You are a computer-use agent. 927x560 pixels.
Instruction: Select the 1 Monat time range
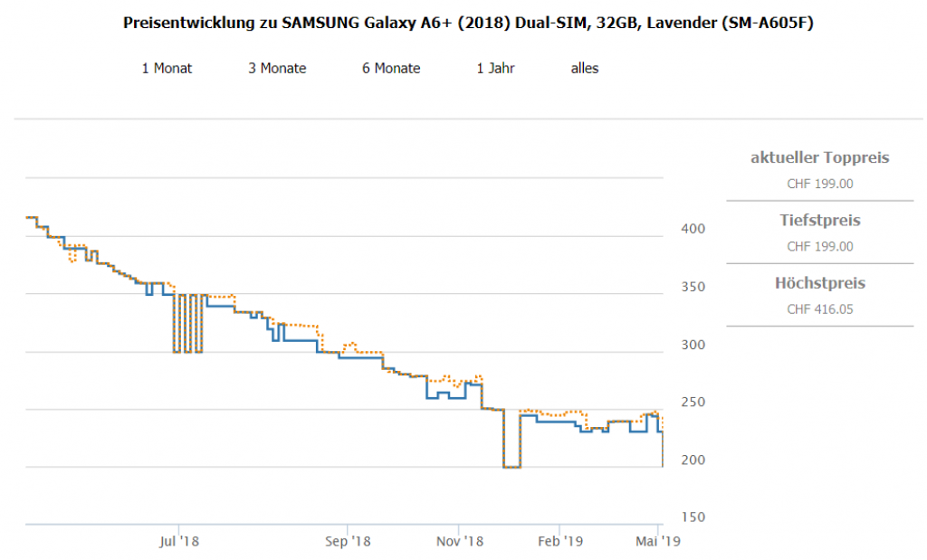(x=167, y=68)
